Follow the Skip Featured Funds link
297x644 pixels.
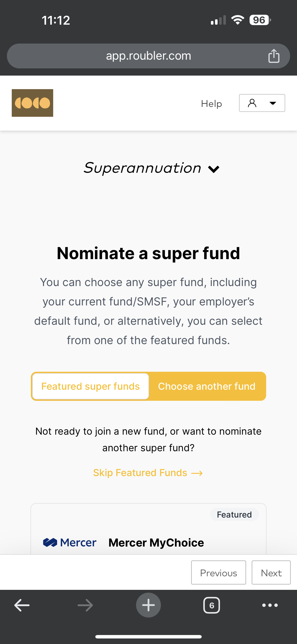pyautogui.click(x=148, y=473)
